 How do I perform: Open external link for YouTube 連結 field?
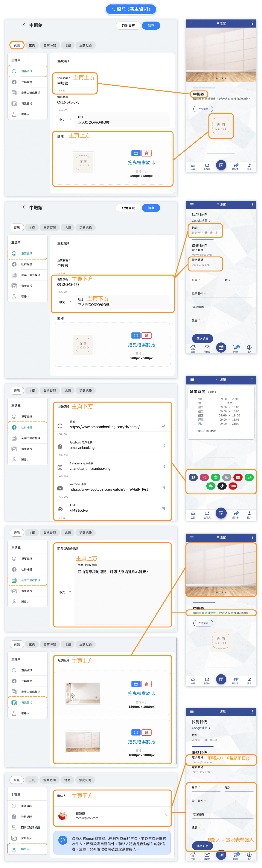[163, 487]
